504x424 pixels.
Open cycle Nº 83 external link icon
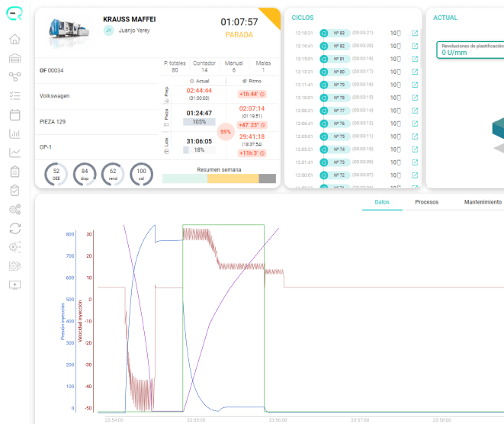415,33
